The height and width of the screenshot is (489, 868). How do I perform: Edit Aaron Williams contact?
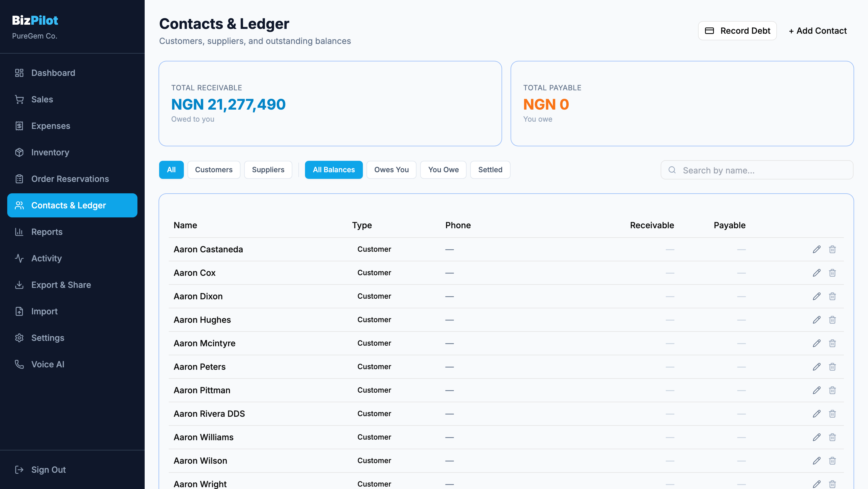point(816,437)
